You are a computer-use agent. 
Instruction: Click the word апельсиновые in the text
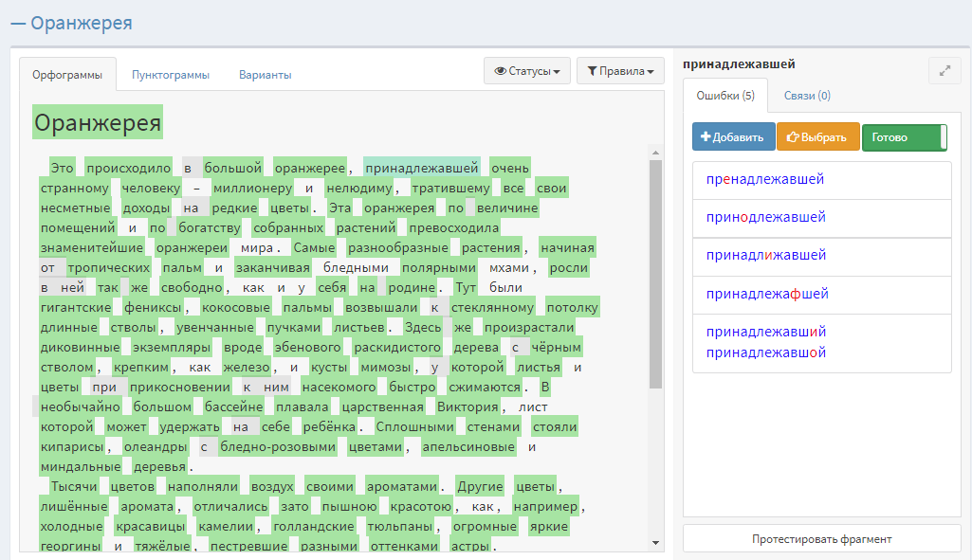468,446
